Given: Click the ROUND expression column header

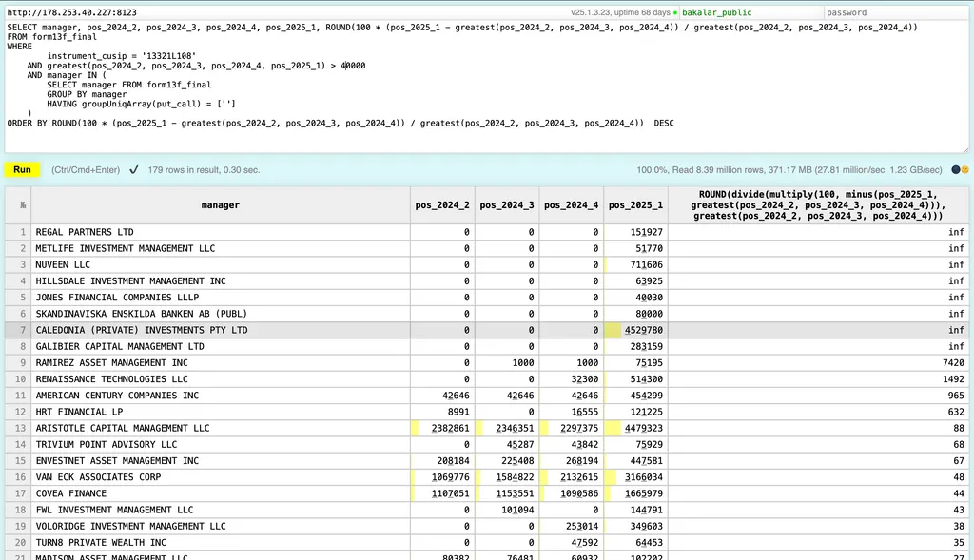Looking at the screenshot, I should (x=818, y=204).
